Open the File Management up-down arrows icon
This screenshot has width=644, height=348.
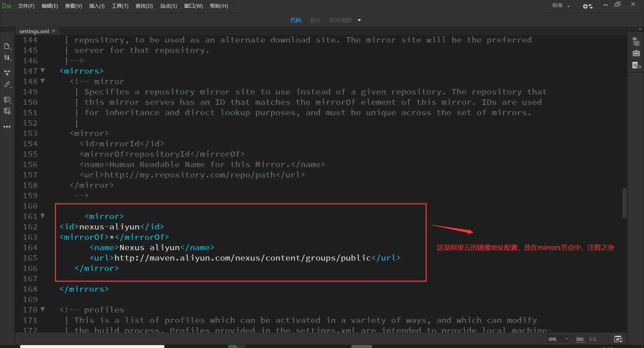[x=7, y=58]
